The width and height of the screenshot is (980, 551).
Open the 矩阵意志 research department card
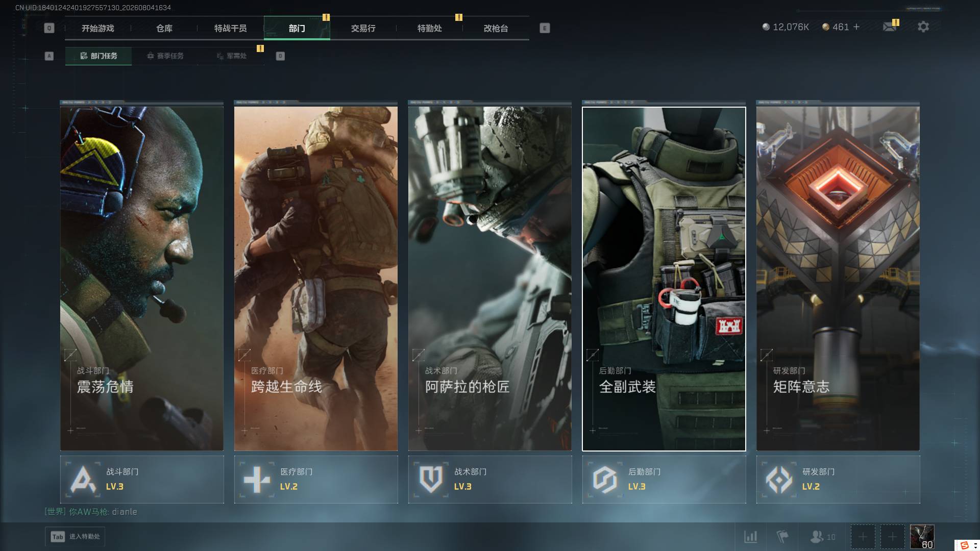[838, 279]
